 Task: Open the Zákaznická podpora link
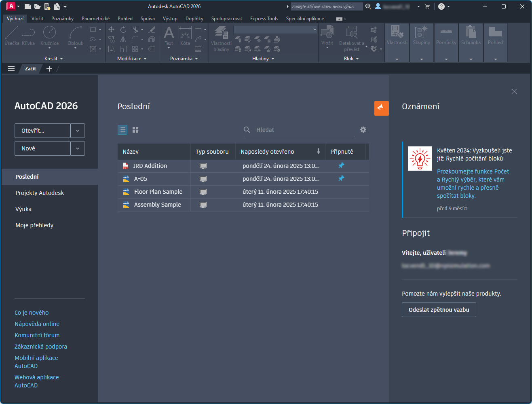click(41, 347)
